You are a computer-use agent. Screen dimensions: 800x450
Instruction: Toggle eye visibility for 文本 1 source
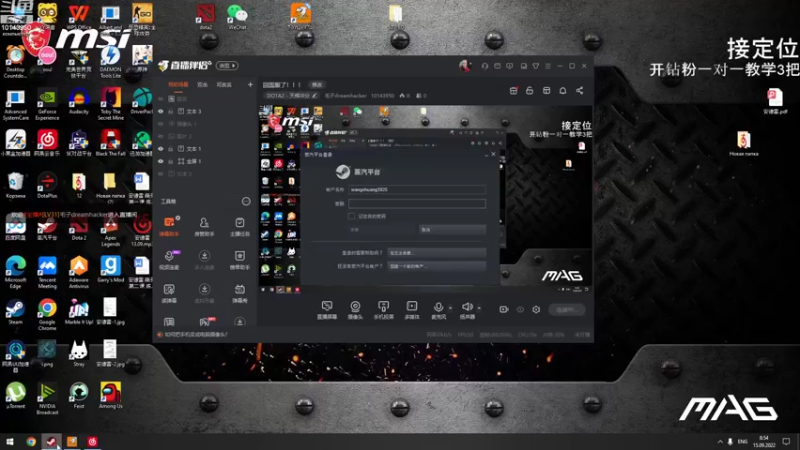(161, 148)
